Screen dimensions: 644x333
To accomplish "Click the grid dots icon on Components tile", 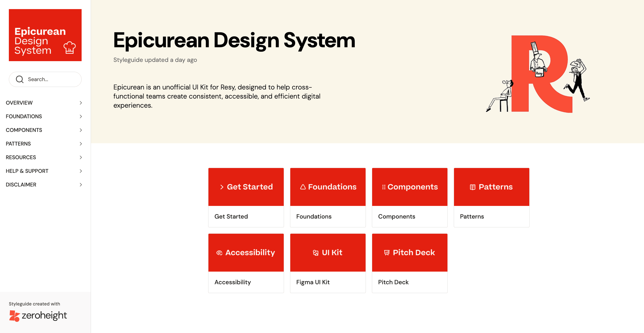I will coord(384,187).
